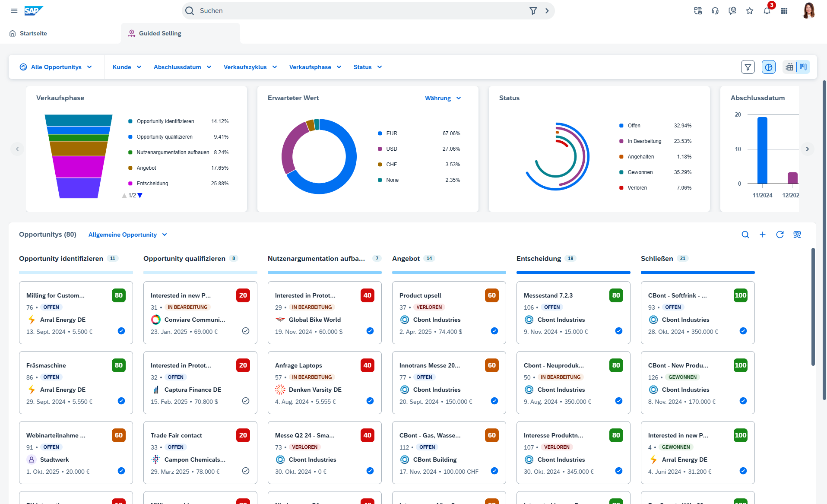
Task: Show next chart with right arrow
Action: (808, 149)
